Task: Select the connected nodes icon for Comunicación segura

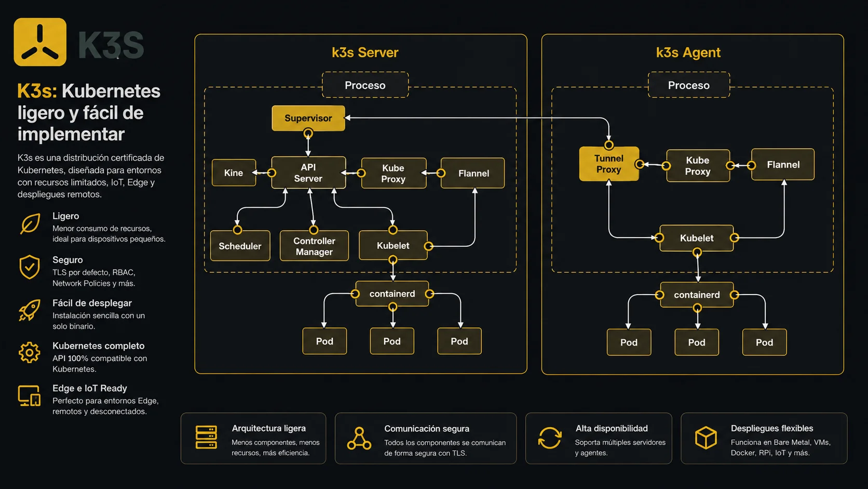Action: [359, 439]
